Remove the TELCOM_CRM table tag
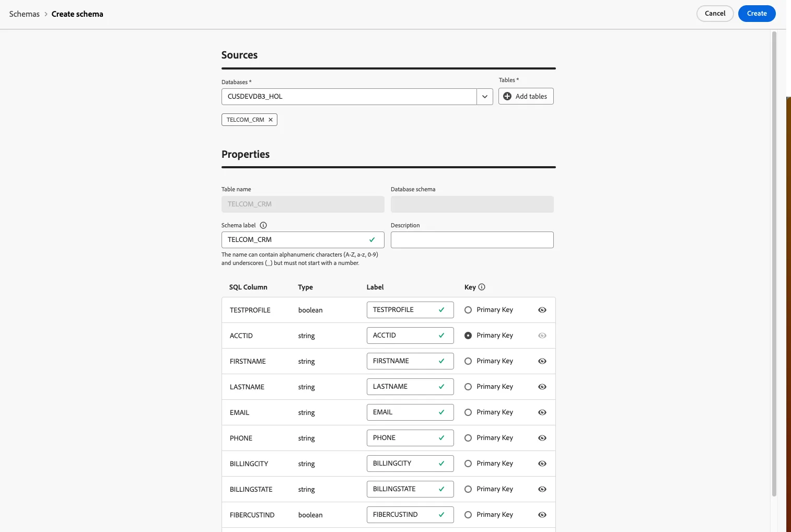791x532 pixels. coord(271,120)
